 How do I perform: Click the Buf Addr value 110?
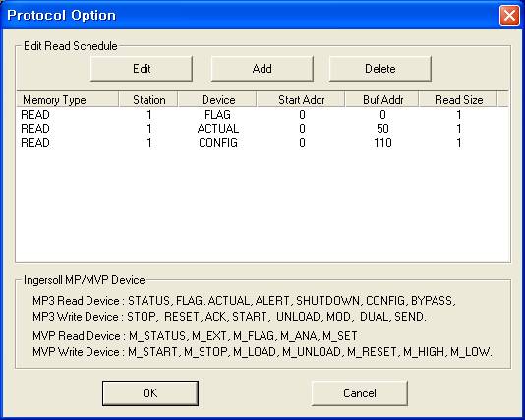click(382, 143)
